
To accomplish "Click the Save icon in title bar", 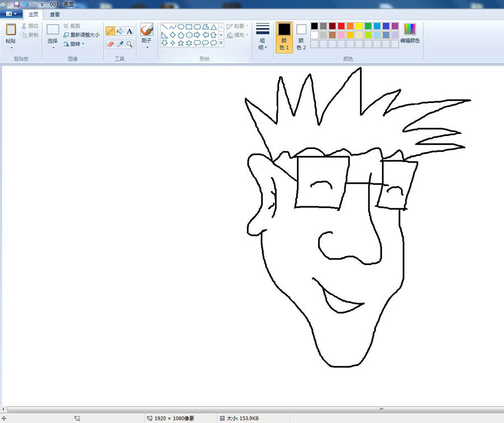I will tap(16, 4).
